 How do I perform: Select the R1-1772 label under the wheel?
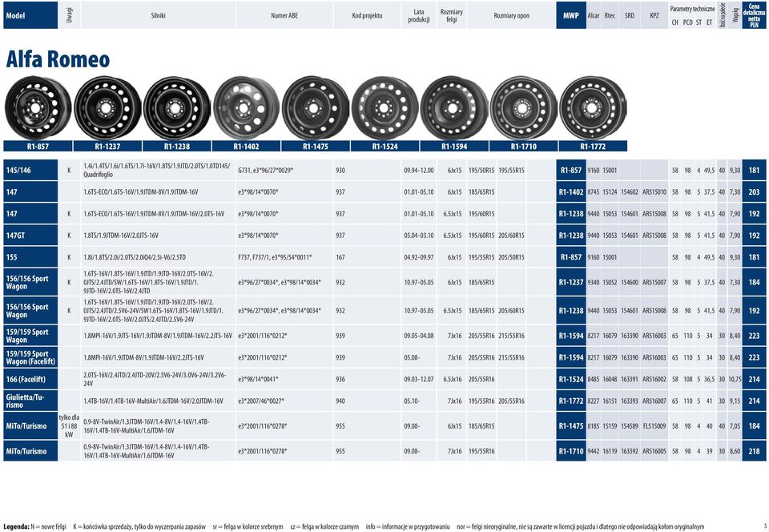(593, 146)
